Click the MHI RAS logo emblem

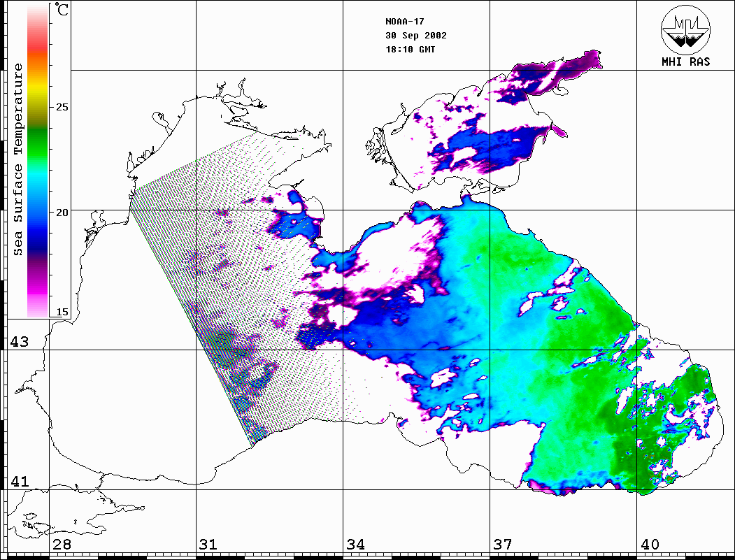point(685,30)
